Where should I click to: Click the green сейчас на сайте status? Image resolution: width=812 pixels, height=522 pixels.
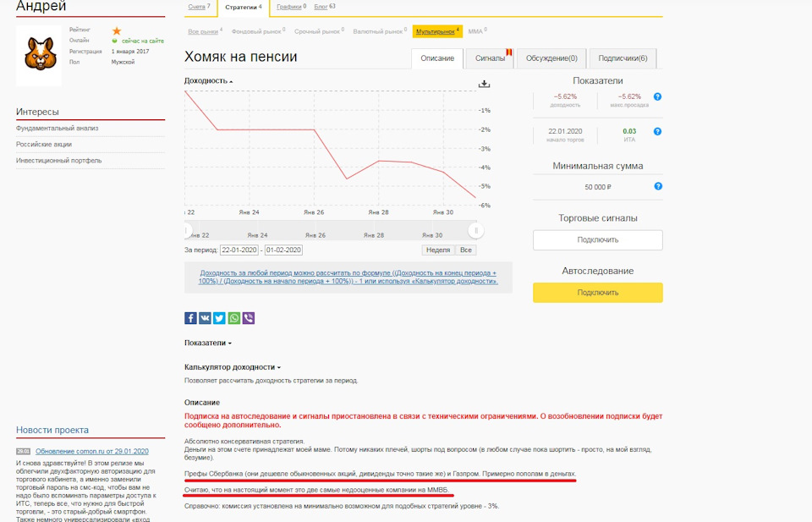(143, 41)
